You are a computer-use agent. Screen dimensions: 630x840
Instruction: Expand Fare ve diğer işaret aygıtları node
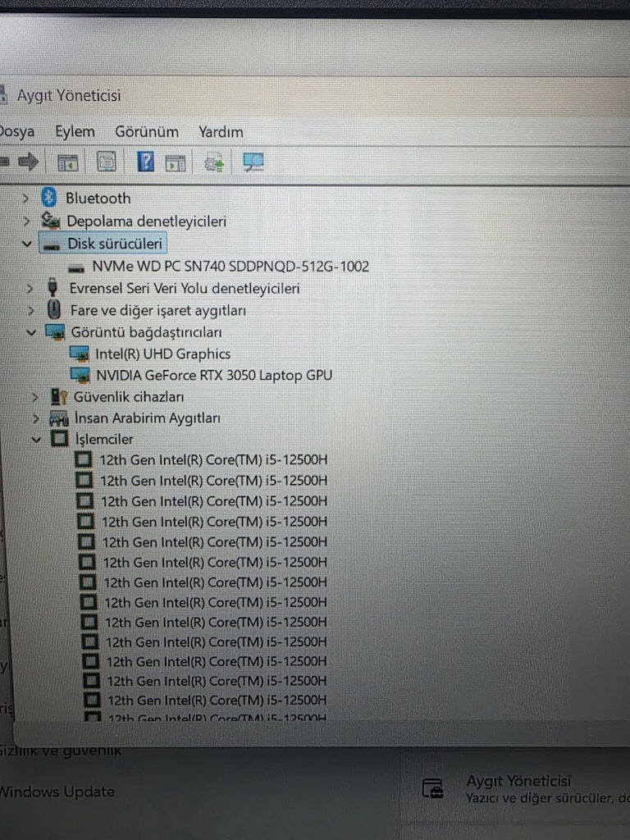[x=30, y=310]
